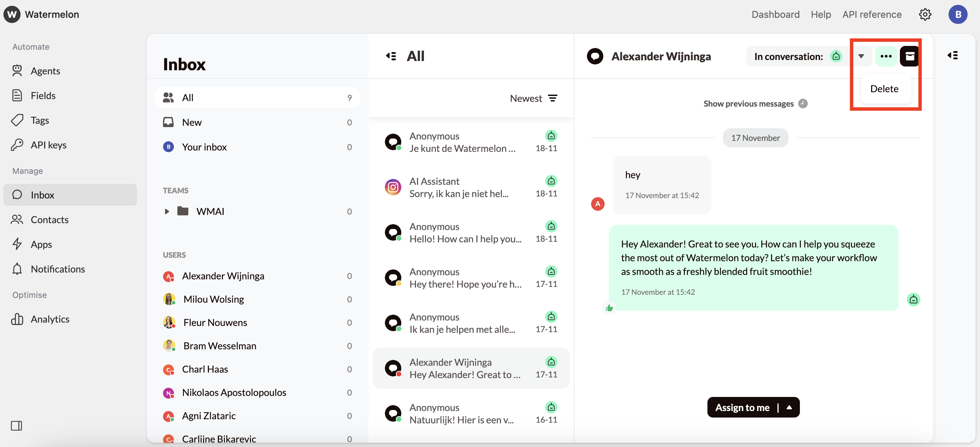Toggle the left sidebar collapse icon
The height and width of the screenshot is (447, 980).
pyautogui.click(x=16, y=425)
